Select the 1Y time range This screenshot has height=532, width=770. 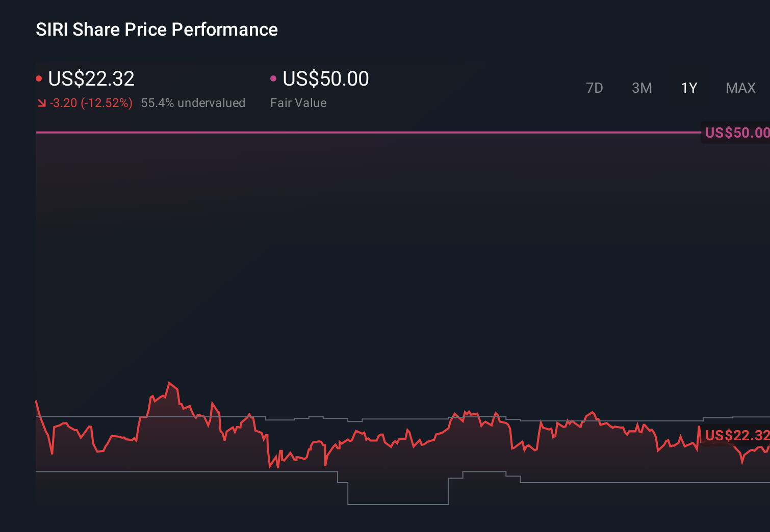(688, 88)
